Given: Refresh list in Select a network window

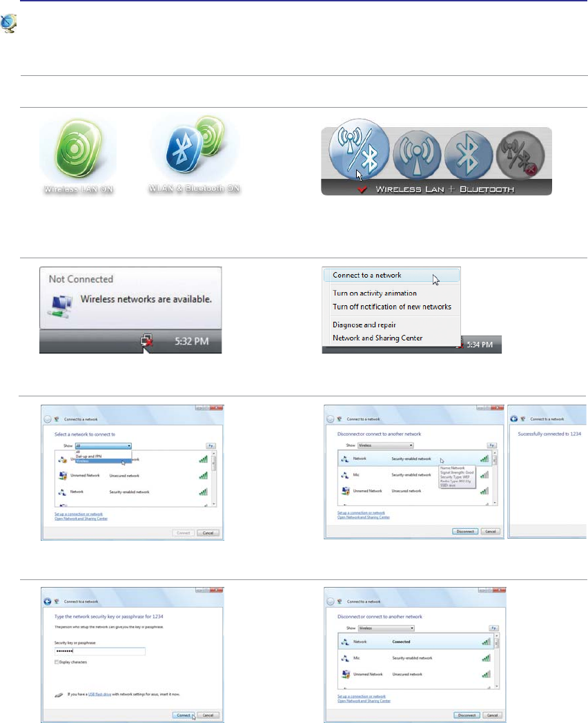Looking at the screenshot, I should click(x=210, y=446).
